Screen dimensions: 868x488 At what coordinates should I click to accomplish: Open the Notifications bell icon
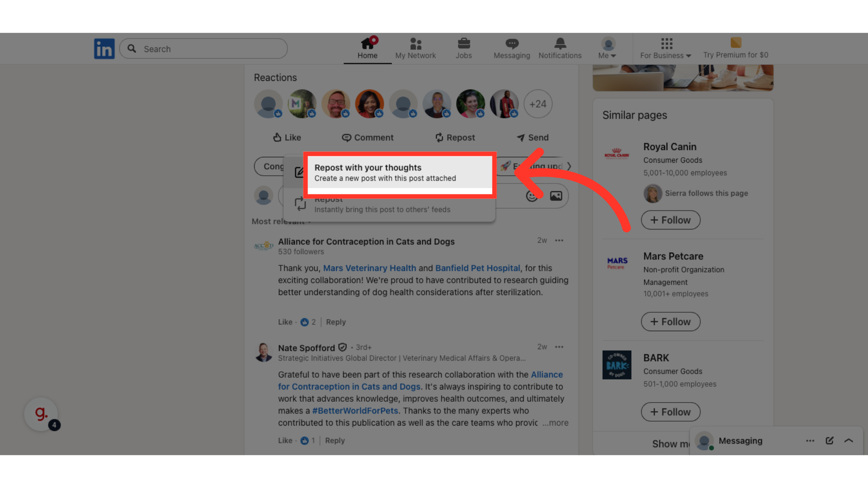click(560, 44)
